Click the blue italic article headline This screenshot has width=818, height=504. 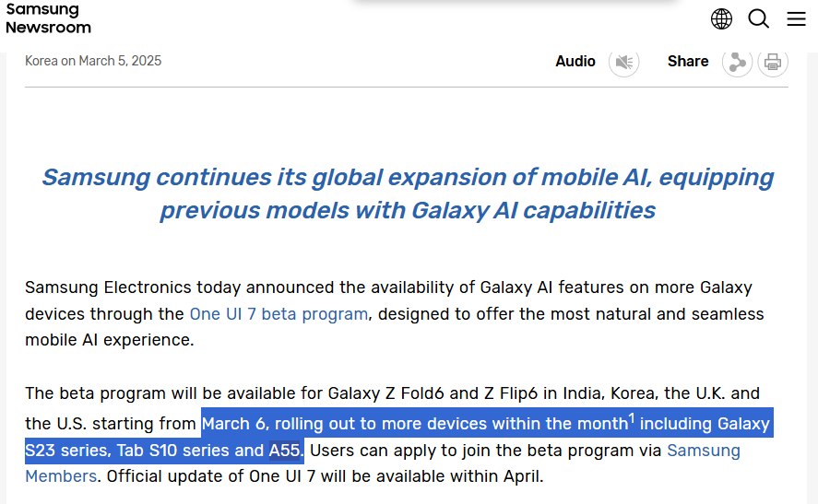(408, 193)
